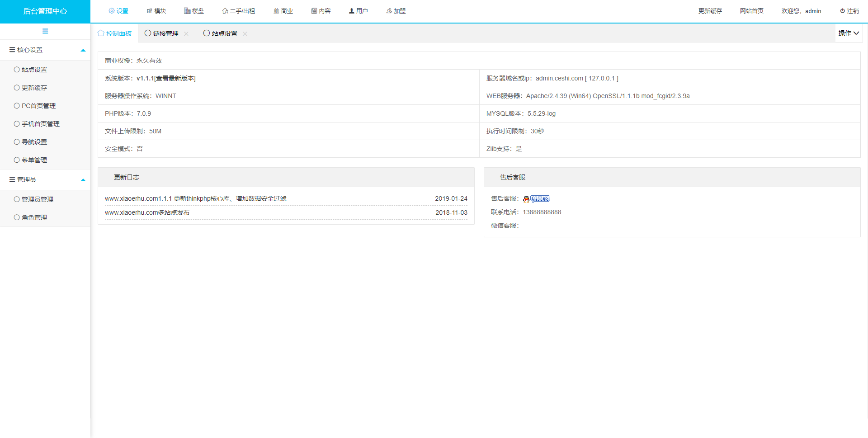Click 更新缓存 in the top bar
The width and height of the screenshot is (868, 438).
click(x=710, y=11)
